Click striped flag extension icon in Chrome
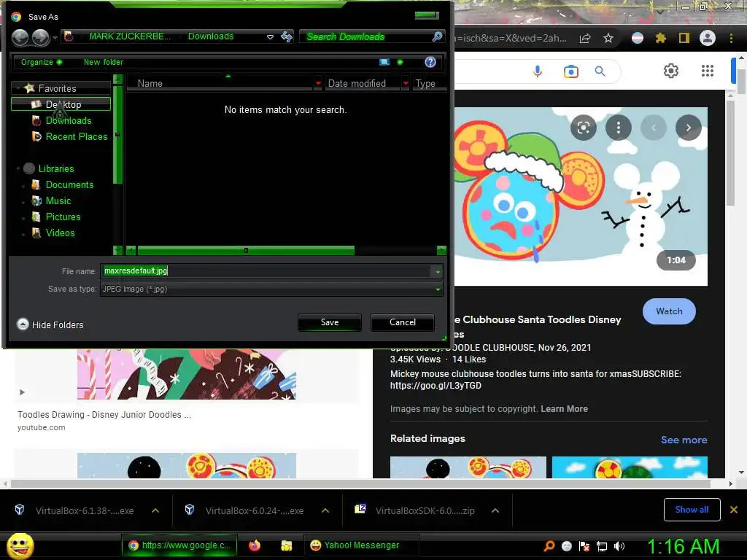The image size is (747, 560). (x=638, y=38)
